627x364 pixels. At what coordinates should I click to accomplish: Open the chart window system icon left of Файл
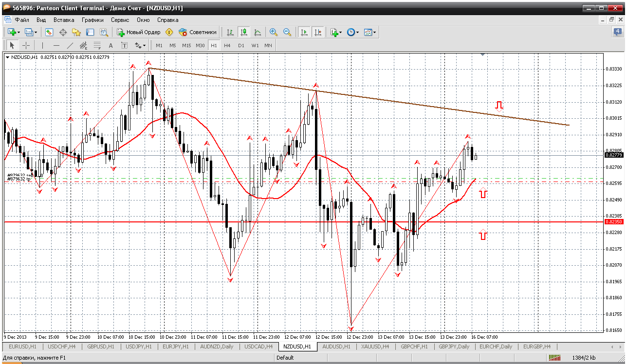coord(7,20)
